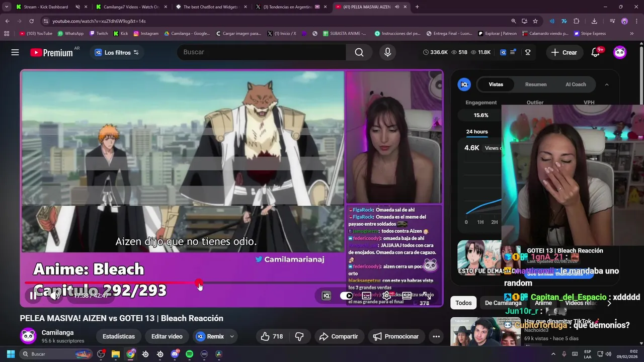The image size is (644, 362).
Task: Open Camilanga channel avatar
Action: (x=28, y=336)
